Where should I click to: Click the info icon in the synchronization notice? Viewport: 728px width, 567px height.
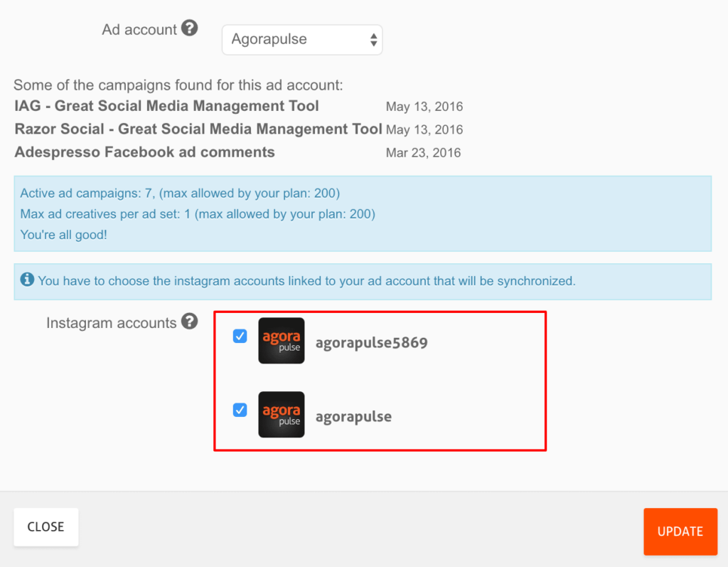pyautogui.click(x=27, y=280)
